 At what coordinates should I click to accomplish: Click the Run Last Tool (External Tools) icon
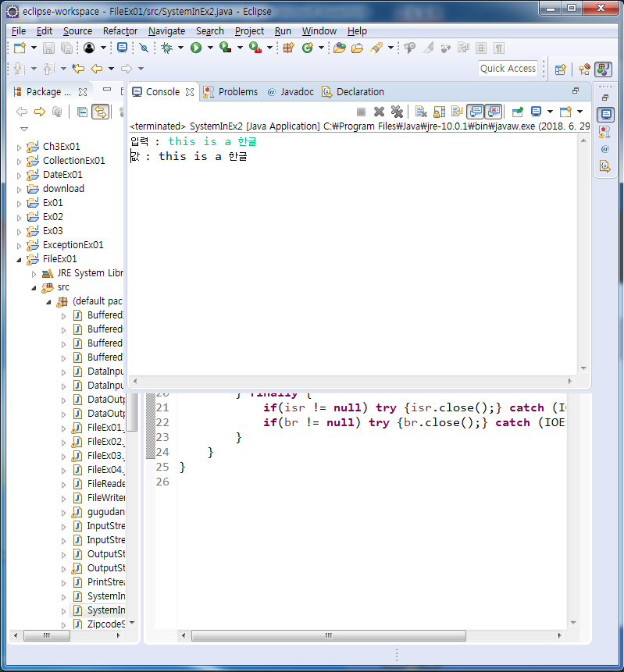[255, 48]
